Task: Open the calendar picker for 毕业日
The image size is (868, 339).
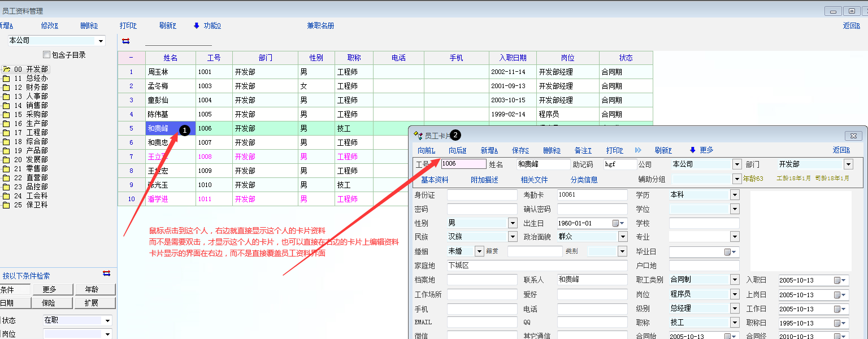Action: tap(729, 252)
